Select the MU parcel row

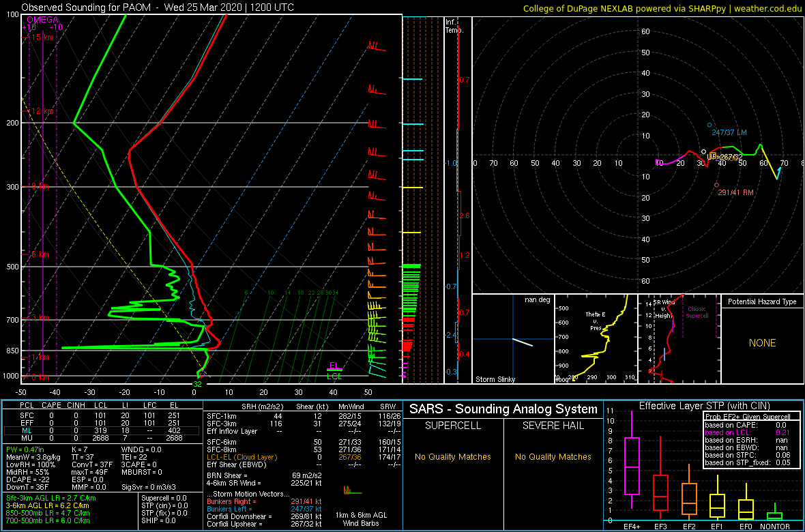[101, 438]
